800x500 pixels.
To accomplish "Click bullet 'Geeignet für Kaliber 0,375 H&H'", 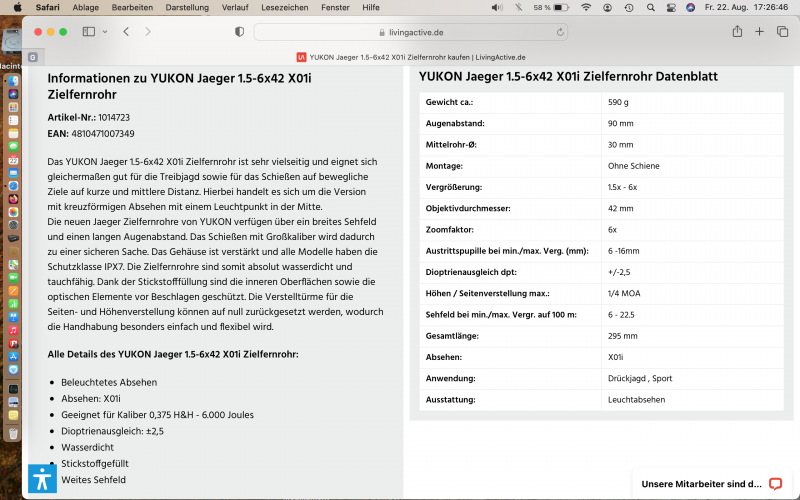I will 157,415.
